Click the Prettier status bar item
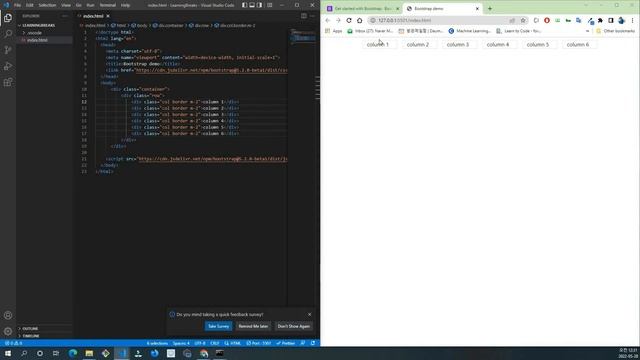Image resolution: width=640 pixels, height=360 pixels. (x=286, y=343)
